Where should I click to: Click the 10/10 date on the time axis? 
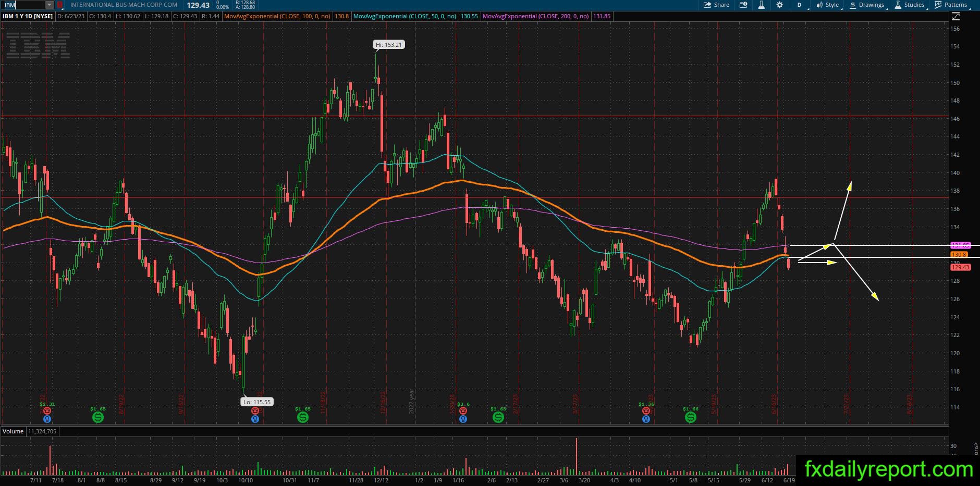[x=246, y=480]
